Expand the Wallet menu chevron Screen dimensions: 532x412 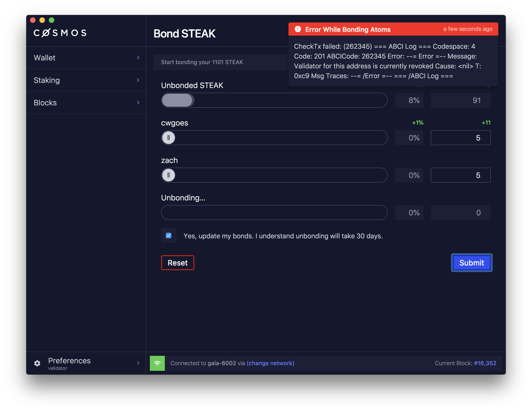(138, 58)
